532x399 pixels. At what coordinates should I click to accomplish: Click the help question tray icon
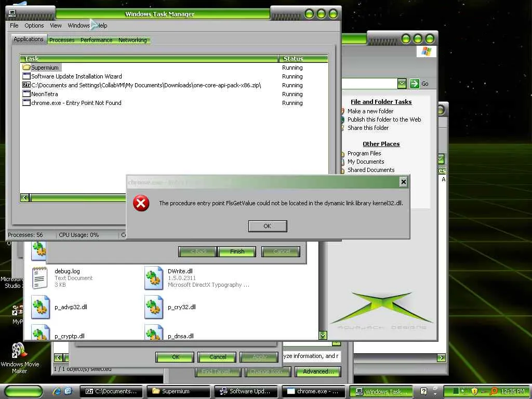click(x=423, y=391)
